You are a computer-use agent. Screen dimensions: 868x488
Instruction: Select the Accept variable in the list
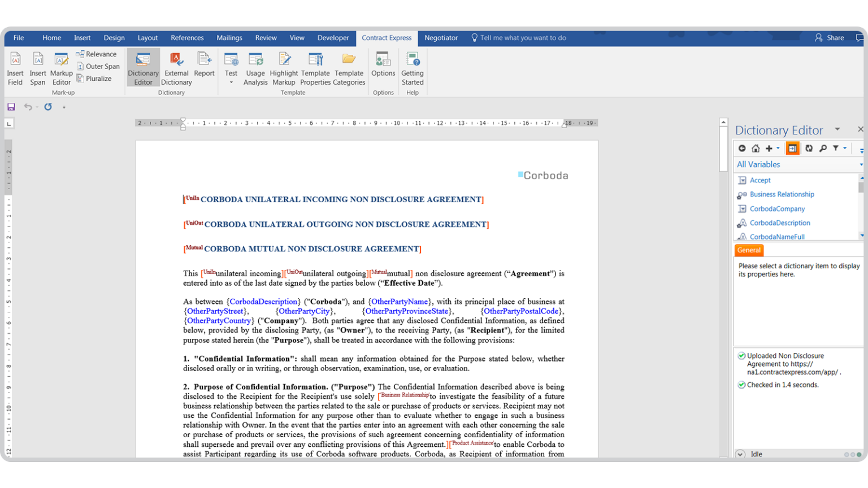(760, 180)
